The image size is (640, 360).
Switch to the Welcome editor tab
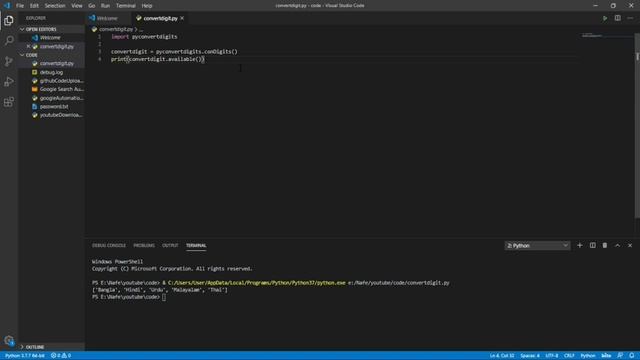pos(107,18)
